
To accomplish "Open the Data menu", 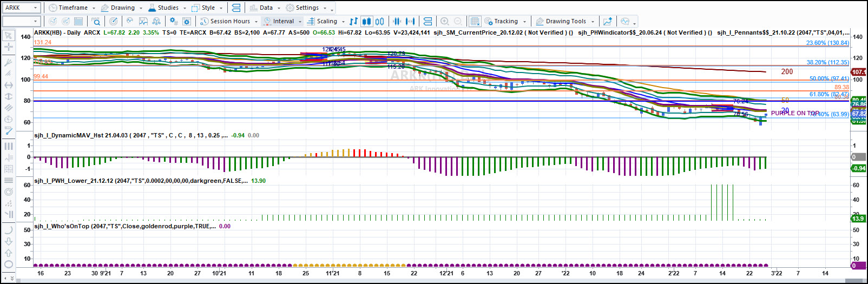I will (x=265, y=8).
